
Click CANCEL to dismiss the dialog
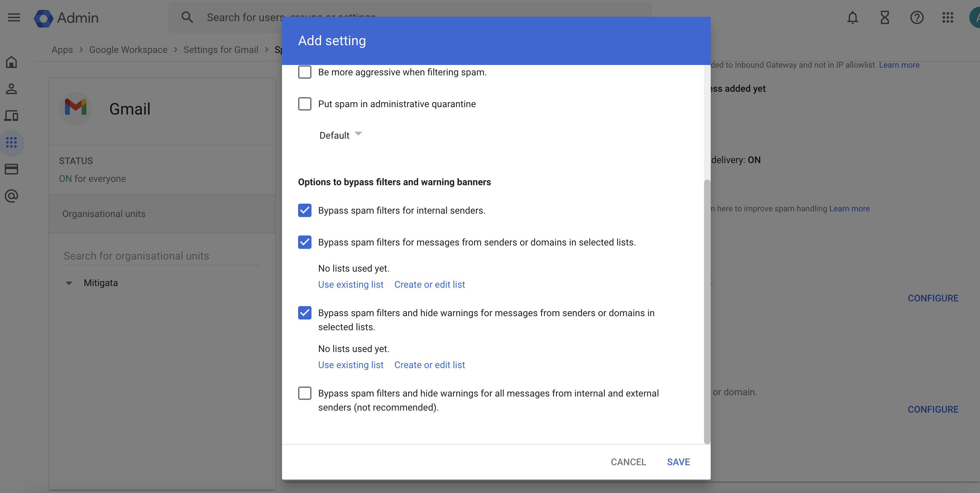(628, 462)
